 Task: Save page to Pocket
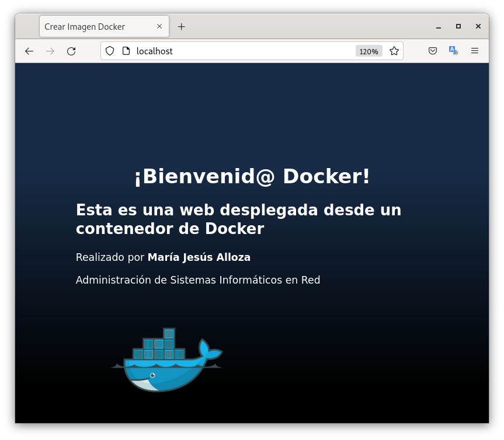pos(433,51)
